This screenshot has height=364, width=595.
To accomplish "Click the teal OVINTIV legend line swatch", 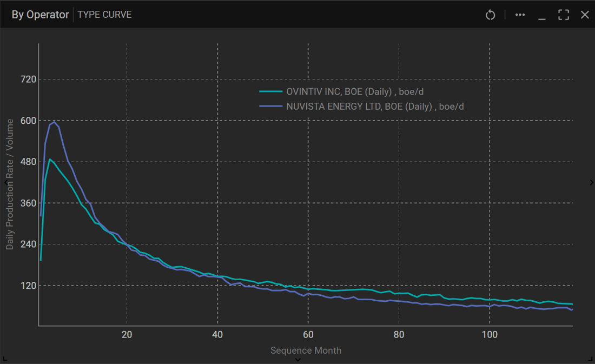I will [x=270, y=92].
